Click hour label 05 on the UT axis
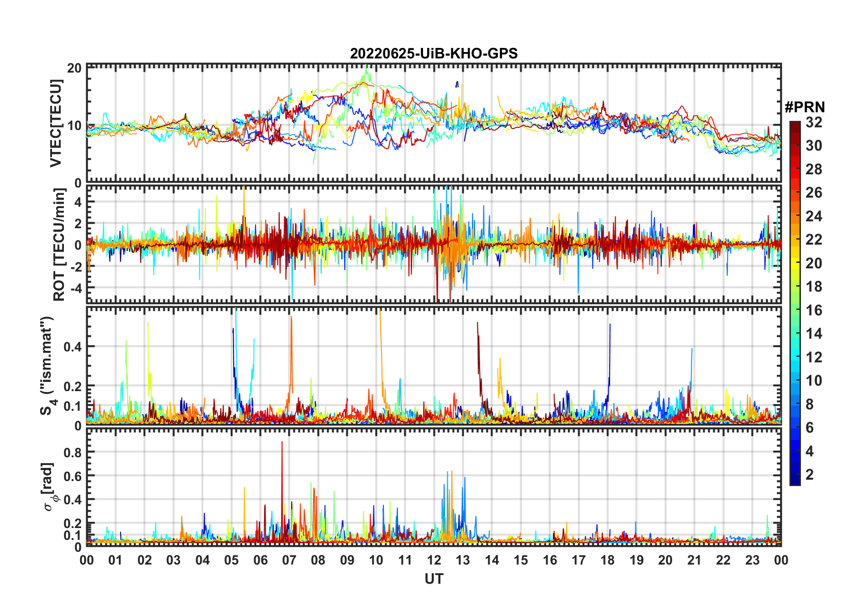Image resolution: width=868 pixels, height=607 pixels. coord(231,560)
